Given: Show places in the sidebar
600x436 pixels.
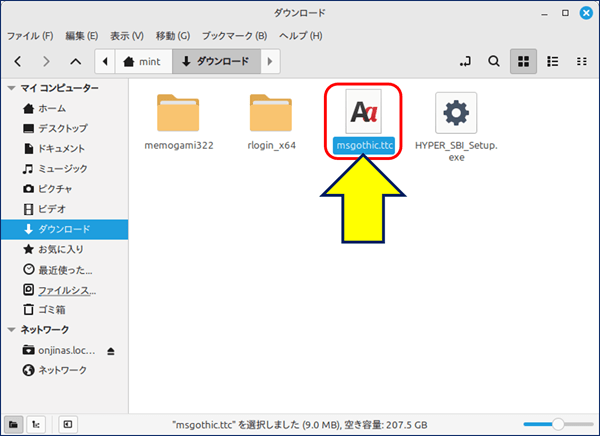Looking at the screenshot, I should tap(13, 424).
